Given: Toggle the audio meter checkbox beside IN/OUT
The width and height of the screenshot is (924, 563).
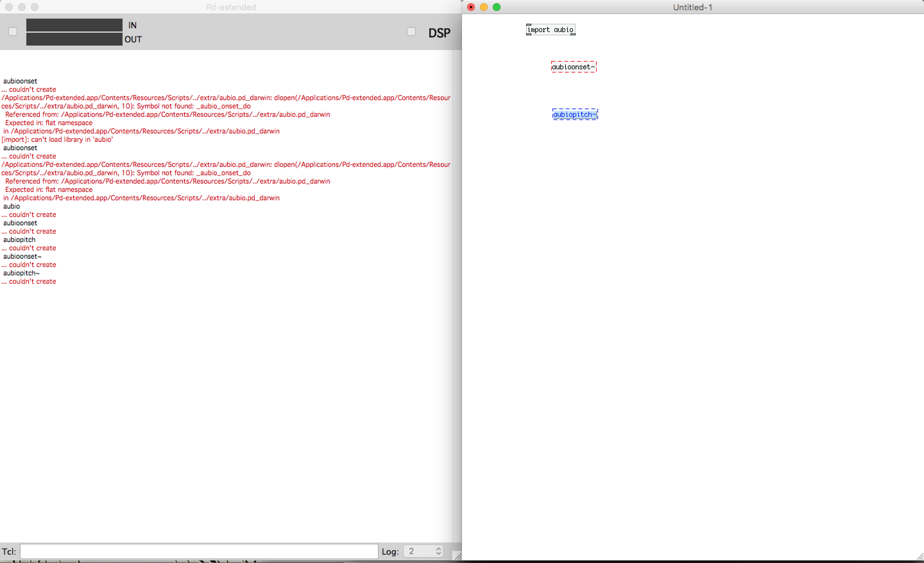Looking at the screenshot, I should pyautogui.click(x=13, y=31).
